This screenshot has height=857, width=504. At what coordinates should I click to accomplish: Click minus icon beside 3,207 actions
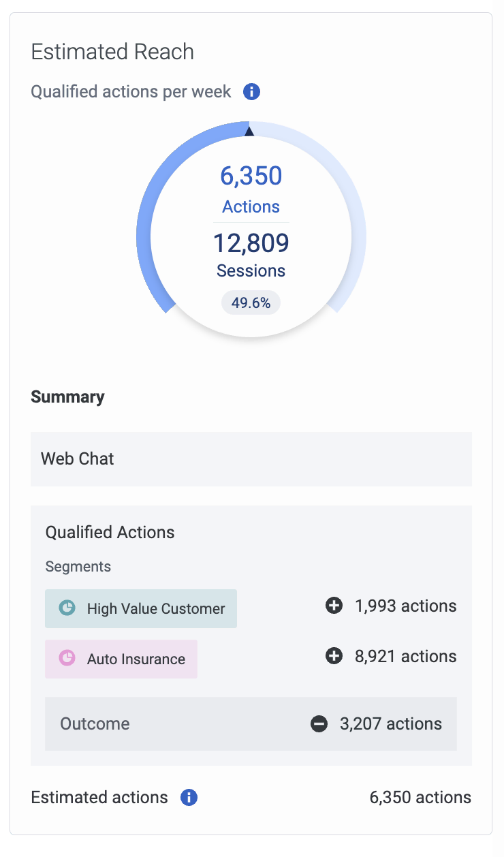click(319, 724)
